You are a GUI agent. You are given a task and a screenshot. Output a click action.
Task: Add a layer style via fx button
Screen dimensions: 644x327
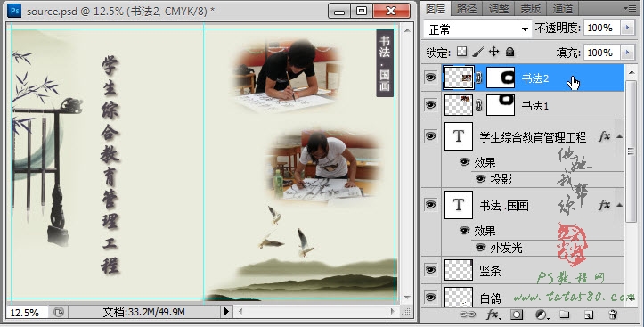(x=492, y=315)
